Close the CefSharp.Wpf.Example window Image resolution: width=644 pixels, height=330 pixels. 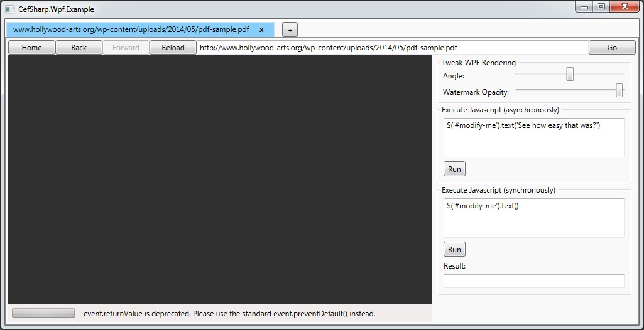coord(625,6)
